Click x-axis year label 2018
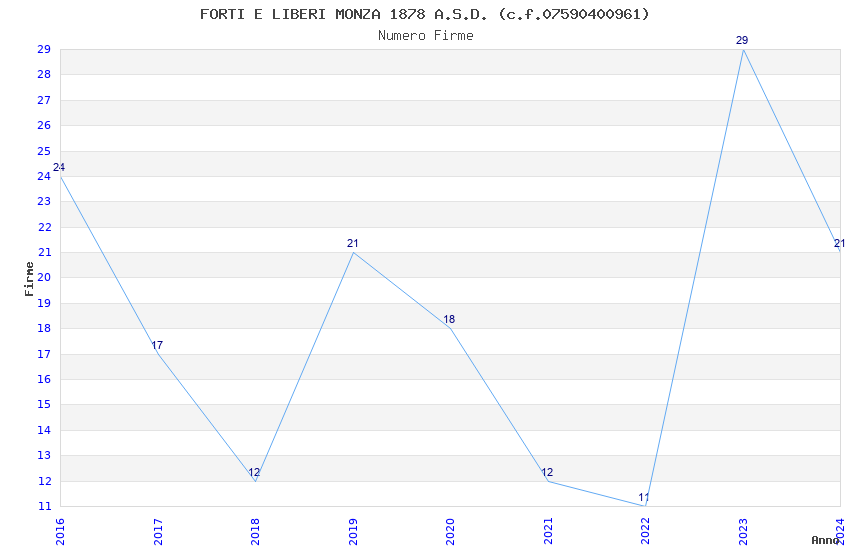The width and height of the screenshot is (850, 550). (x=255, y=532)
